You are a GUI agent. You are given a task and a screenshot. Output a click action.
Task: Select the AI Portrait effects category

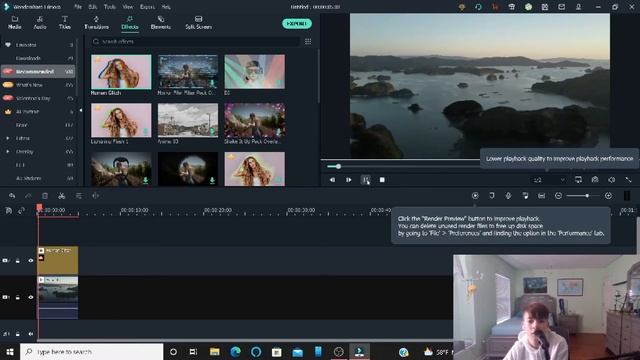[x=38, y=111]
